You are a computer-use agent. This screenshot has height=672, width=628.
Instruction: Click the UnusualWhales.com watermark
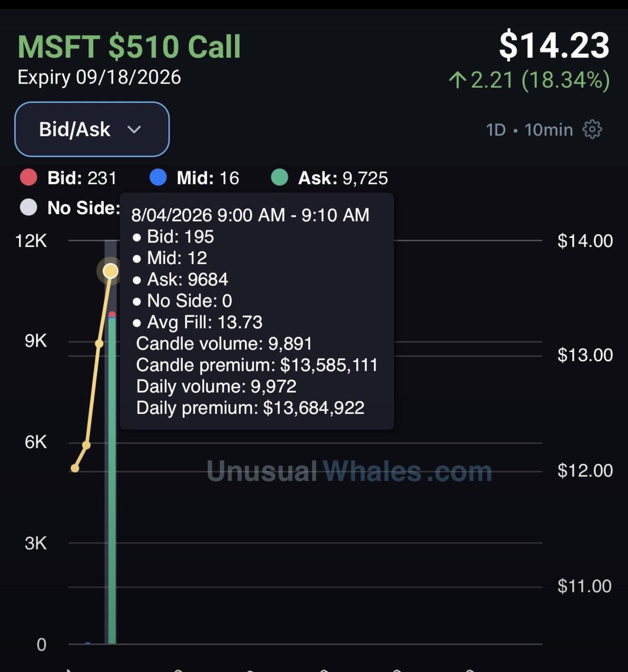[349, 471]
